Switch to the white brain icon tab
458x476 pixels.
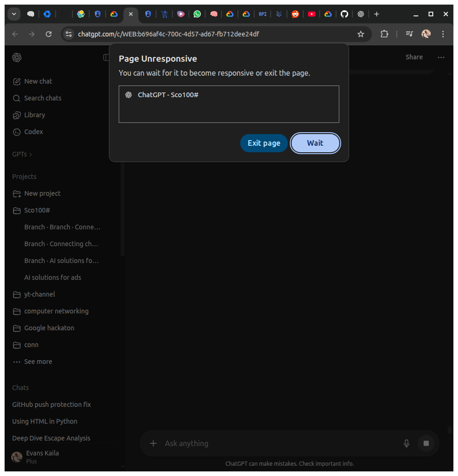click(x=31, y=14)
